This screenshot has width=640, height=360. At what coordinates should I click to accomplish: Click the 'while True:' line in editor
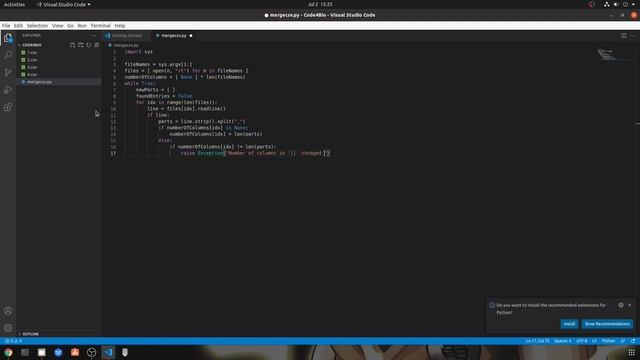point(140,83)
